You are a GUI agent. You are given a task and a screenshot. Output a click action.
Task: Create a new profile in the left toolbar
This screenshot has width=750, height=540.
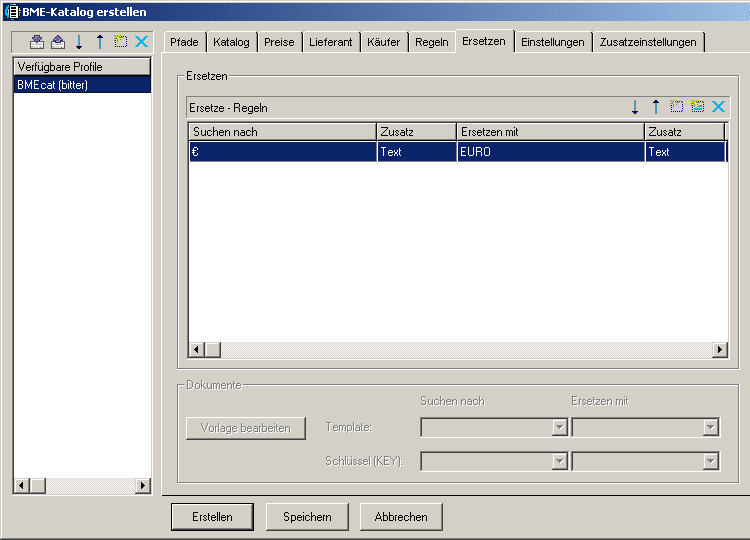point(121,42)
